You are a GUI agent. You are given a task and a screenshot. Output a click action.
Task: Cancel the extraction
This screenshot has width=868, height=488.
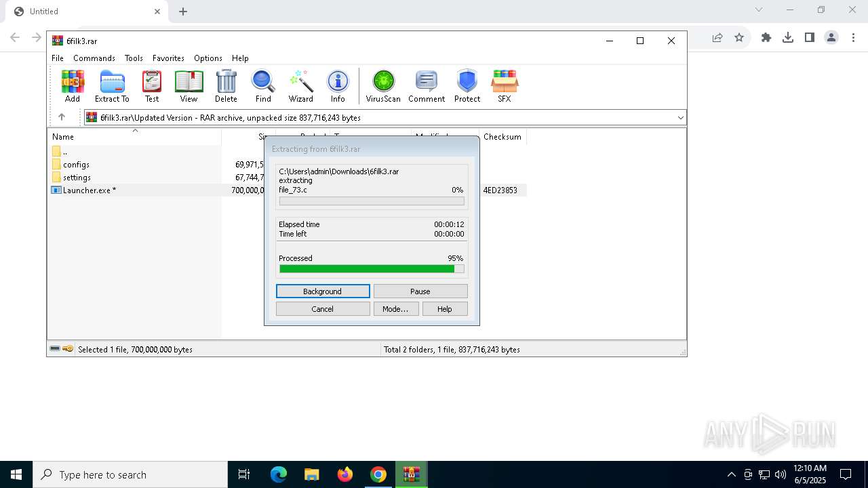323,309
